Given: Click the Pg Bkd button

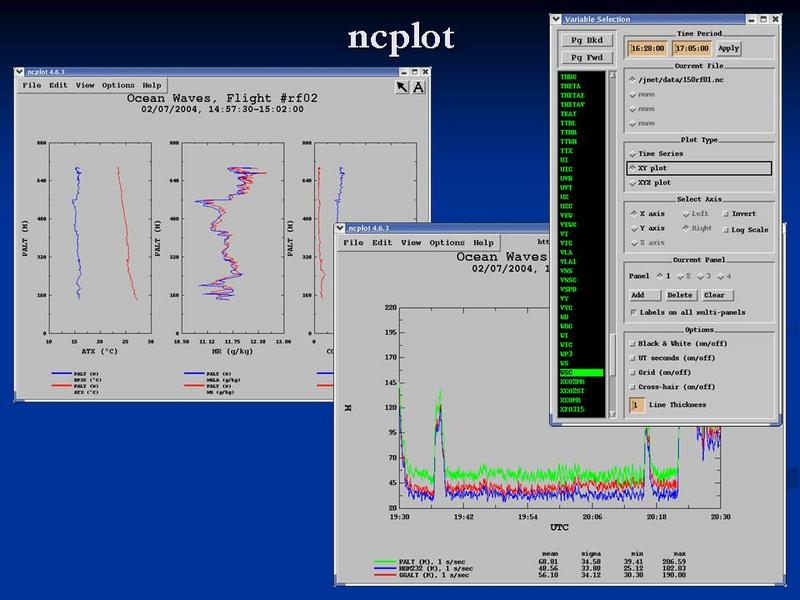Looking at the screenshot, I should click(x=587, y=40).
